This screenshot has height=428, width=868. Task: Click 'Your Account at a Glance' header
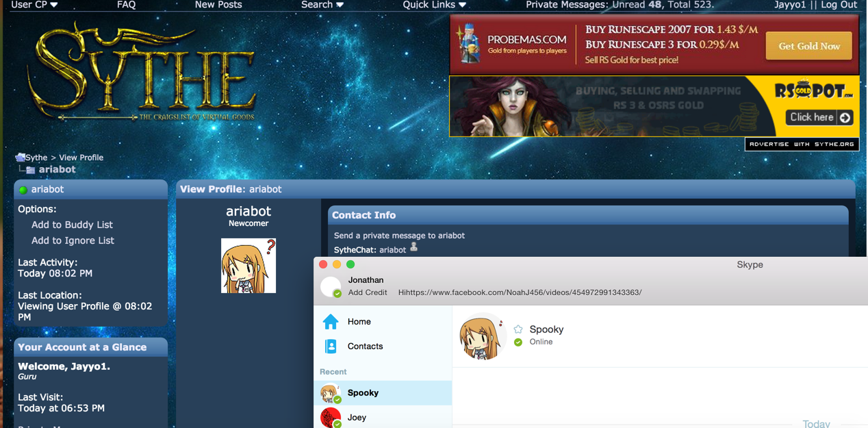90,347
